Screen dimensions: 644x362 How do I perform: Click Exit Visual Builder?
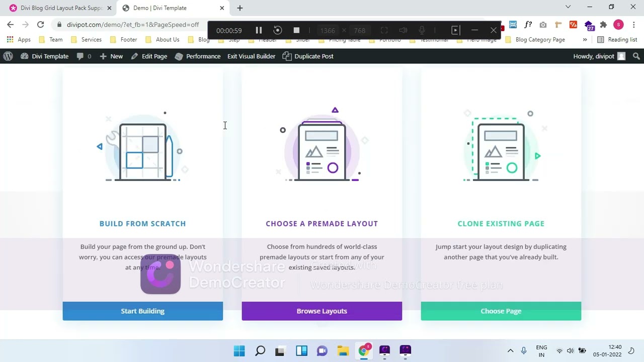[251, 56]
